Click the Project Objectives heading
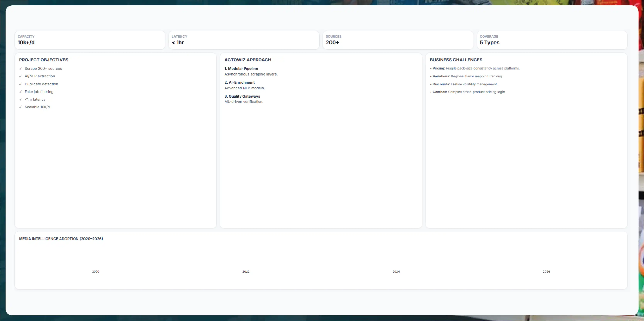 coord(43,60)
